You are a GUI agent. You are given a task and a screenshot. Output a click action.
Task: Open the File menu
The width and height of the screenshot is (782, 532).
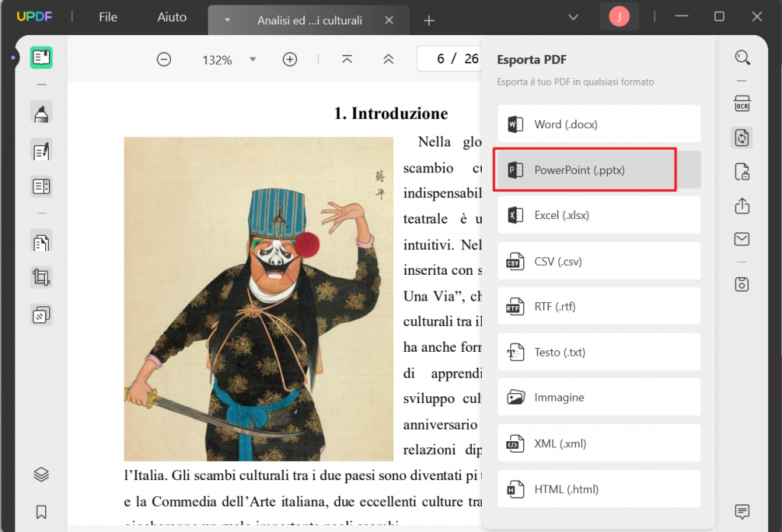108,17
